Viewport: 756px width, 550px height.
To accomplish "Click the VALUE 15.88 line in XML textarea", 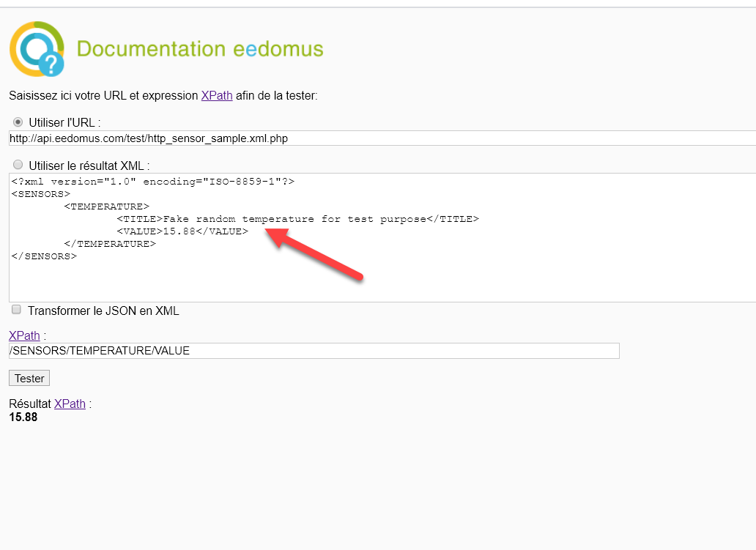I will tap(182, 231).
